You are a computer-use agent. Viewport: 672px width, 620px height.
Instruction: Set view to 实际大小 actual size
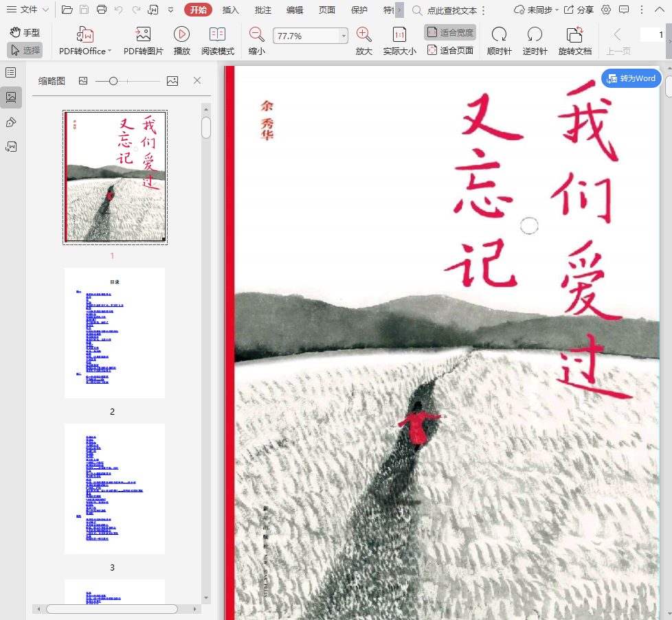point(399,41)
